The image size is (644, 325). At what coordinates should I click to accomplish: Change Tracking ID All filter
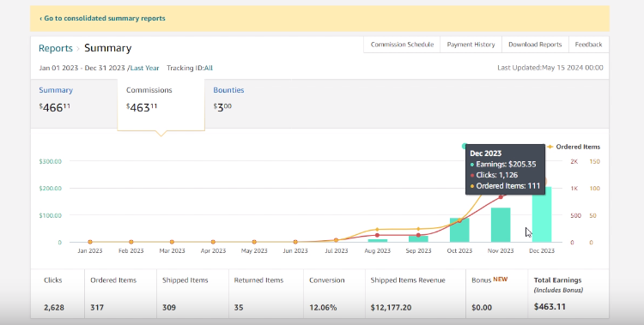pyautogui.click(x=209, y=68)
